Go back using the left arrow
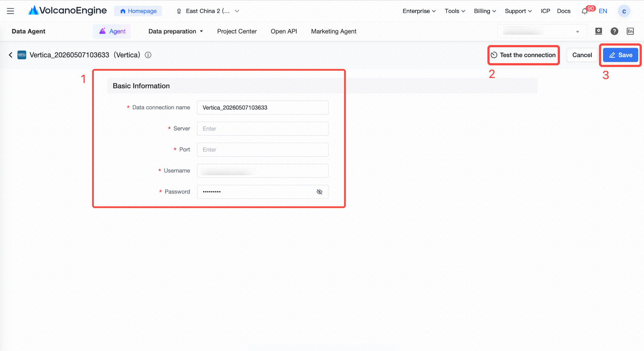Screen dimensions: 644x351 [x=10, y=55]
